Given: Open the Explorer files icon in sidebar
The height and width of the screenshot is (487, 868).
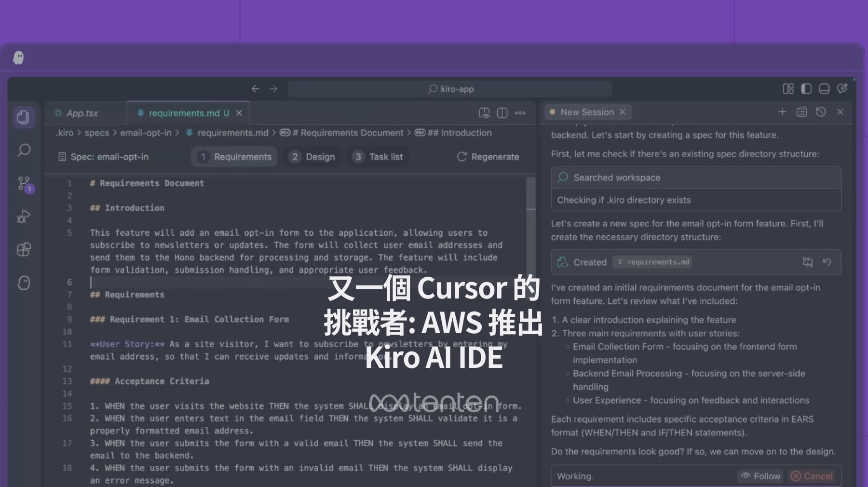Looking at the screenshot, I should coord(23,117).
